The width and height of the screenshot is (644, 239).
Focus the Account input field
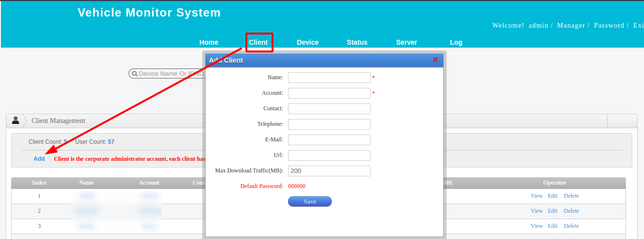pos(329,93)
